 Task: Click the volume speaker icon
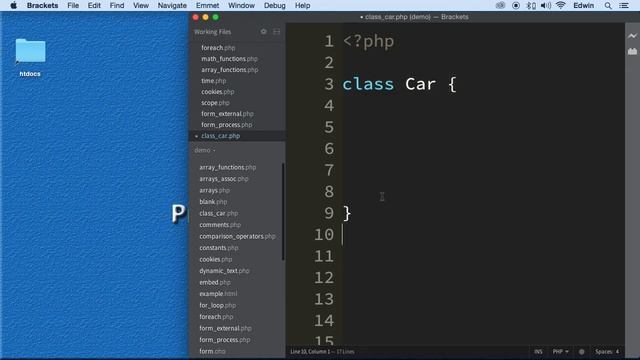point(545,5)
